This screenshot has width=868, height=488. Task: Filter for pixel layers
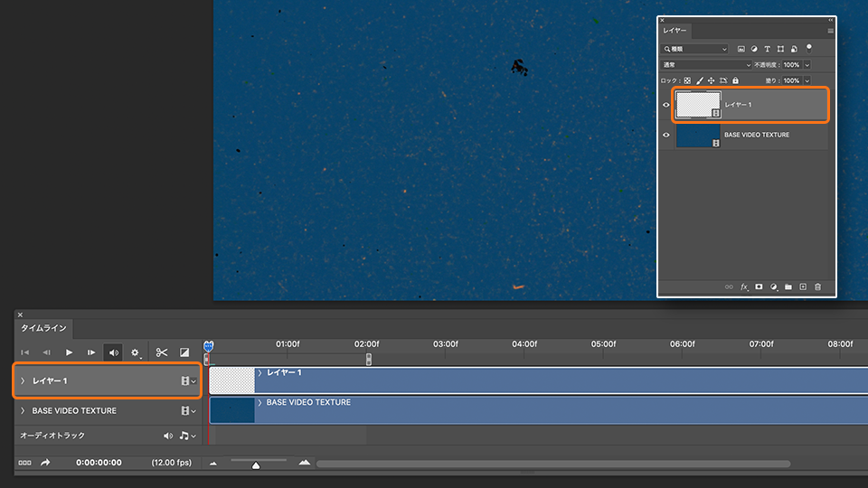tap(741, 49)
